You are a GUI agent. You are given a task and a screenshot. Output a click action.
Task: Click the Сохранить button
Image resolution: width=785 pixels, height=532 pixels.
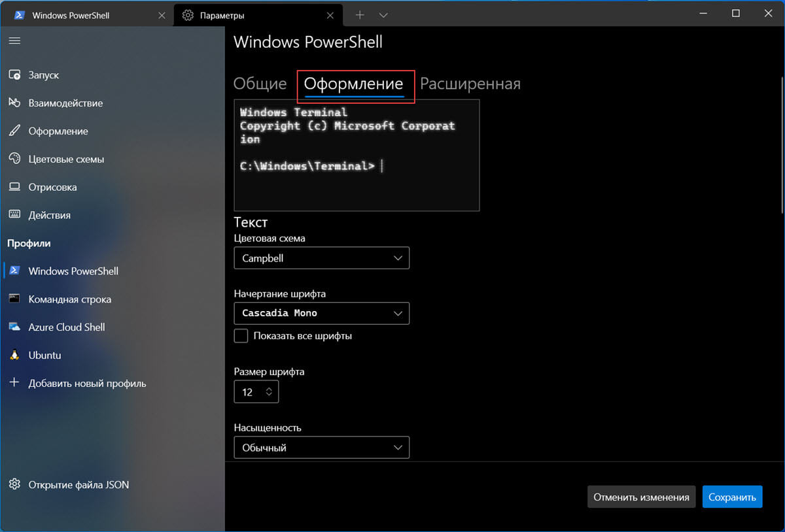pyautogui.click(x=732, y=497)
